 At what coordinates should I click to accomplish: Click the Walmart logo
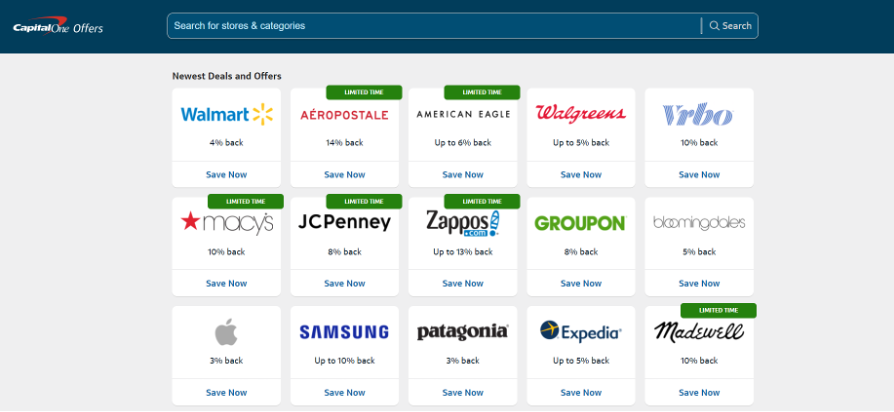pyautogui.click(x=226, y=114)
